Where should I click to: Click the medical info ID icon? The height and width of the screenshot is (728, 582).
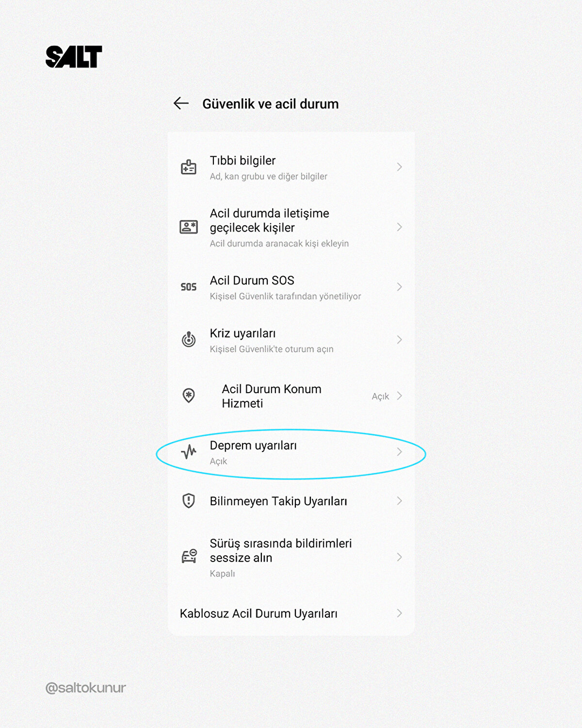pos(189,167)
